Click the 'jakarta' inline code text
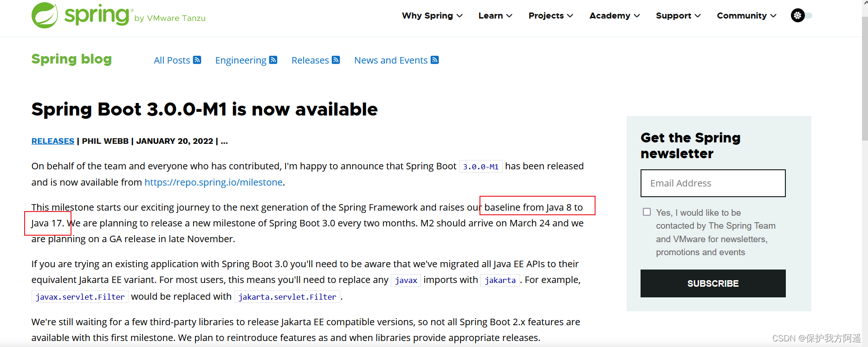The height and width of the screenshot is (347, 868). (500, 280)
